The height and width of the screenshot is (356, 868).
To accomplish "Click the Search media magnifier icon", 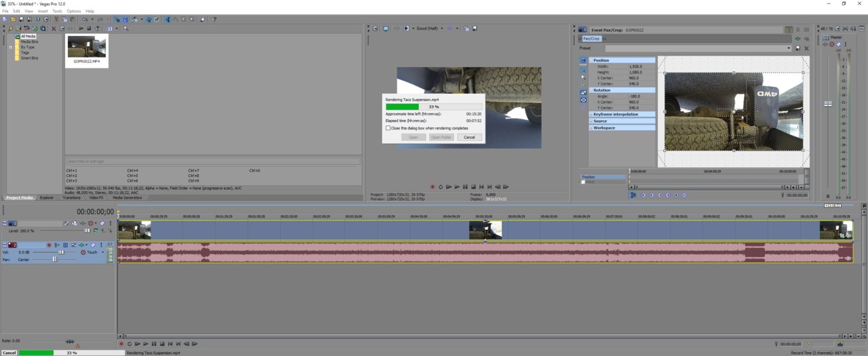I will [x=126, y=28].
